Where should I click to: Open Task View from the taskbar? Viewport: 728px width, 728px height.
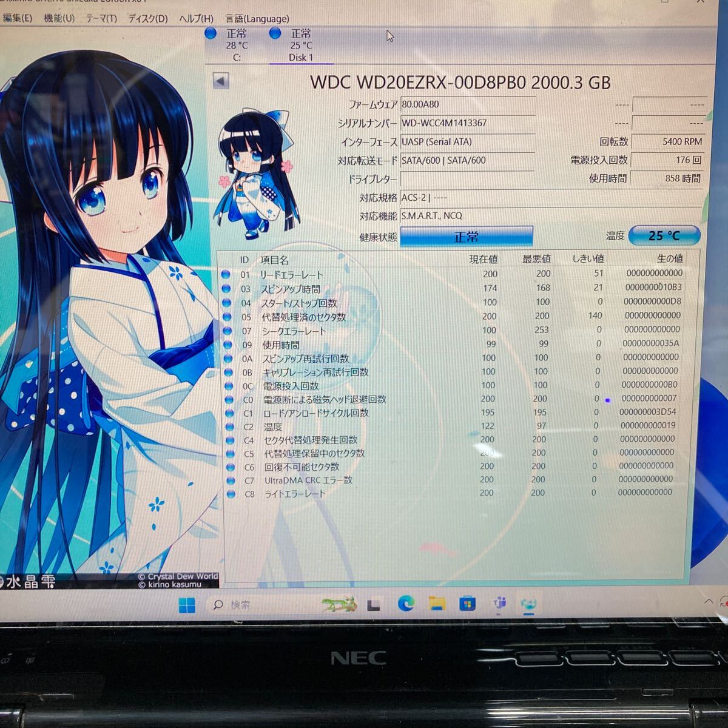coord(373,604)
